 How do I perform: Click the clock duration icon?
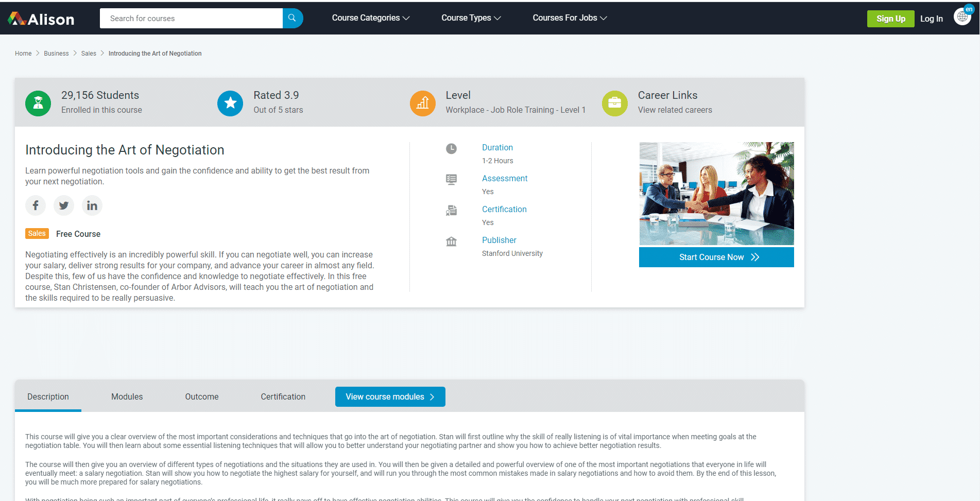click(x=451, y=149)
